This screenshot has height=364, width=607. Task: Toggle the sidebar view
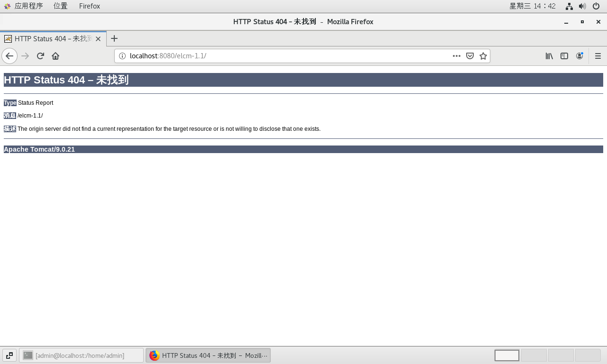564,56
